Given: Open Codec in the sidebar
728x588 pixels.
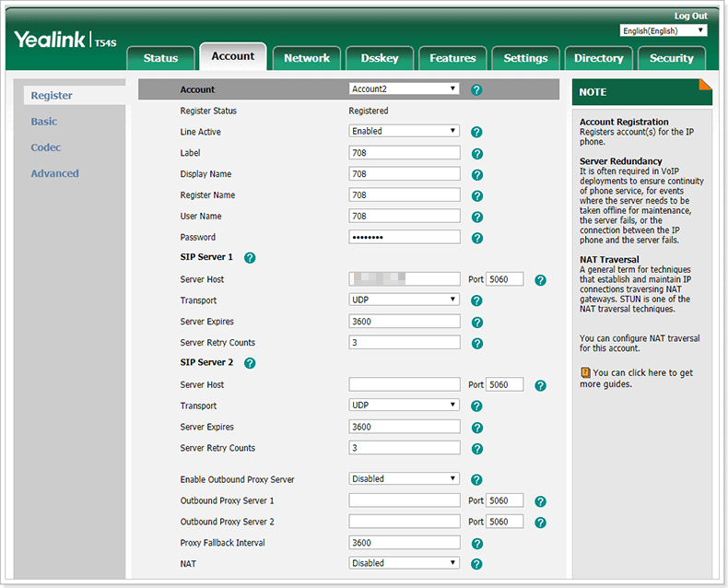Looking at the screenshot, I should [x=46, y=147].
